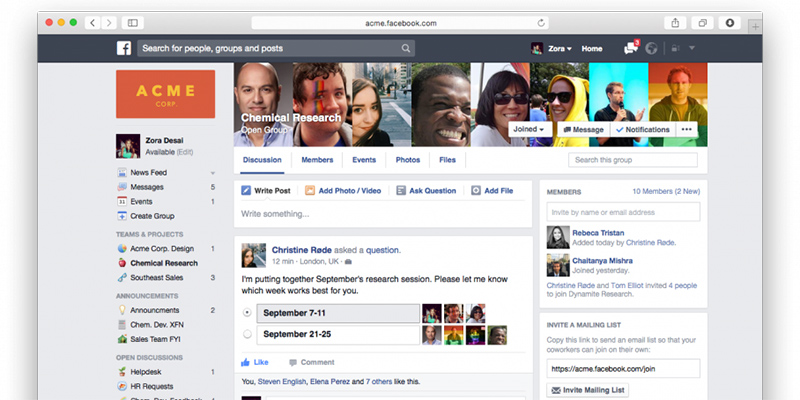Click the Facebook logo icon

(125, 48)
